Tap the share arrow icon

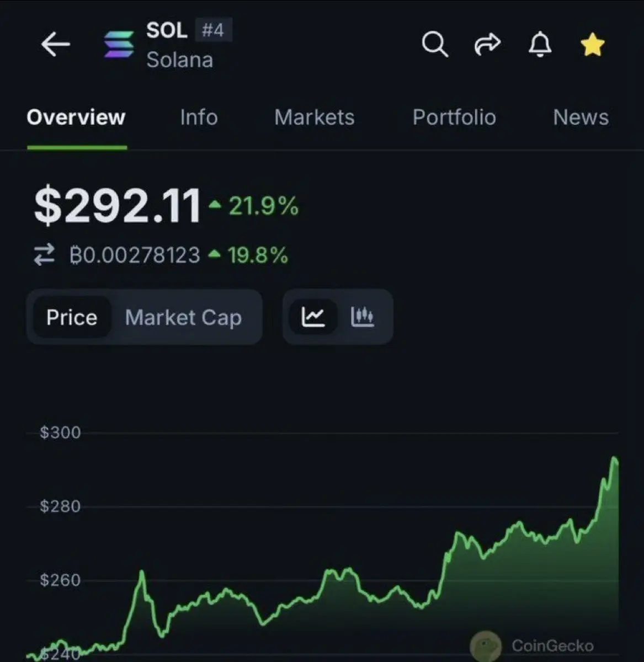pyautogui.click(x=487, y=44)
